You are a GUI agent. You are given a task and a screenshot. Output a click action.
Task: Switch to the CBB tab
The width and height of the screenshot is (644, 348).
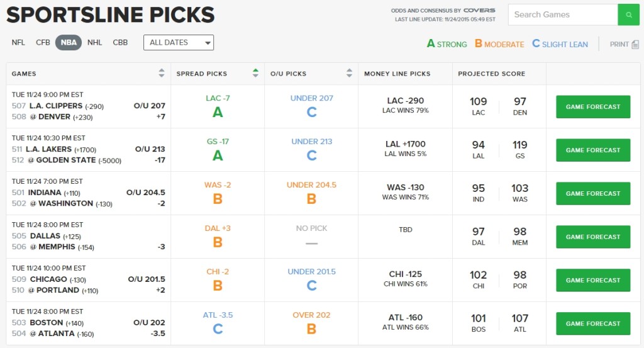coord(120,43)
